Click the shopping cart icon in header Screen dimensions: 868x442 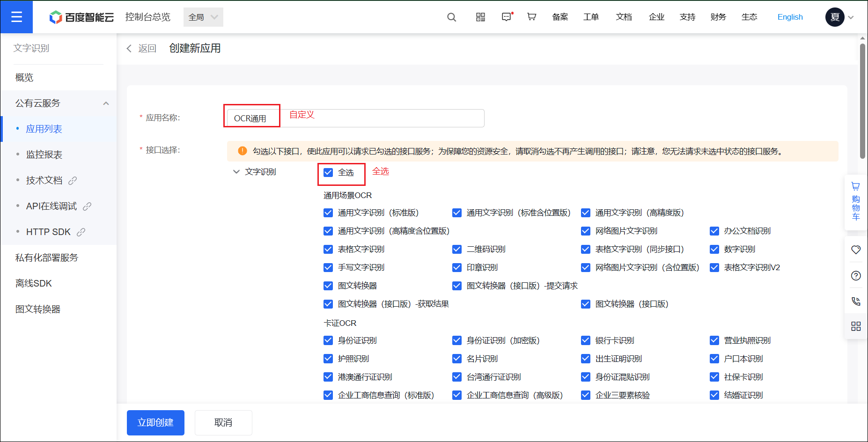click(531, 17)
